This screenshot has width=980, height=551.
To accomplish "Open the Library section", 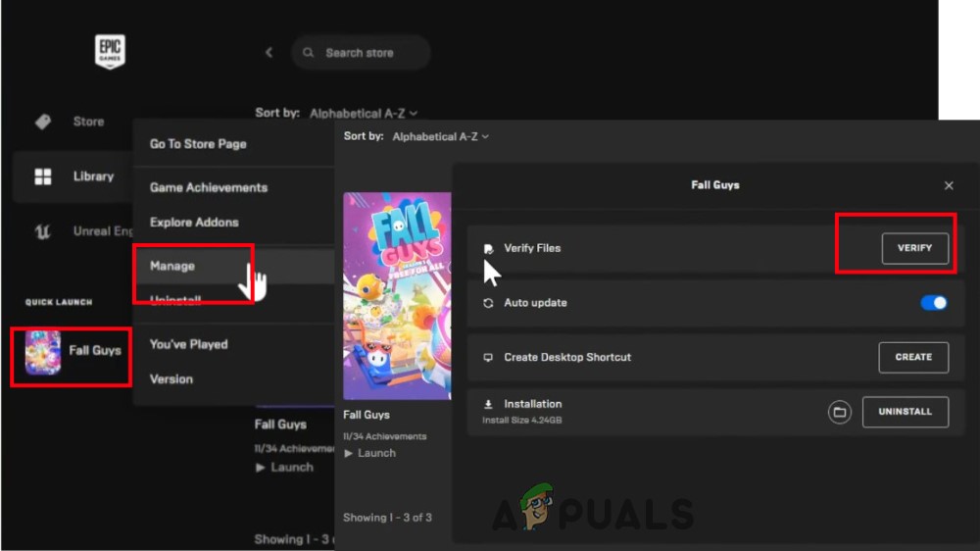I will (x=73, y=176).
